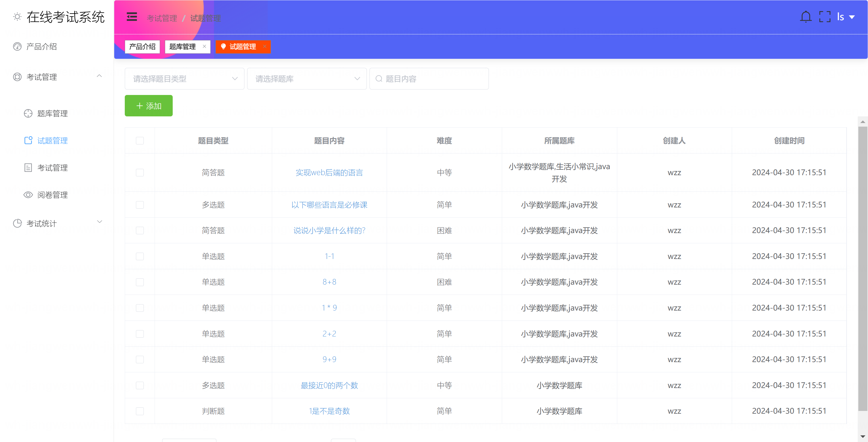Click the hamburger menu collapse icon

pyautogui.click(x=131, y=17)
